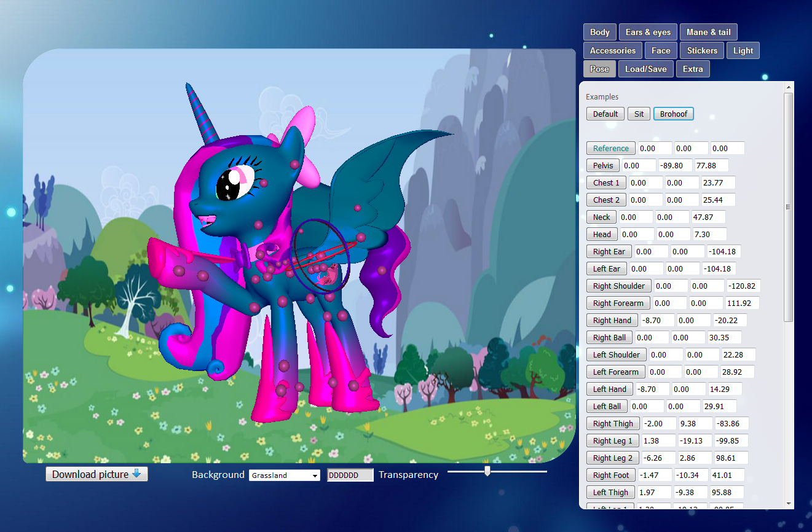Image resolution: width=812 pixels, height=532 pixels.
Task: Open the Load/Save tab
Action: [x=645, y=69]
